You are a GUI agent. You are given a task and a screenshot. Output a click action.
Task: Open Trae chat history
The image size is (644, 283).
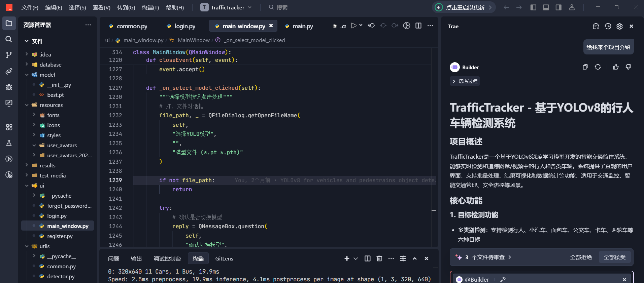608,26
